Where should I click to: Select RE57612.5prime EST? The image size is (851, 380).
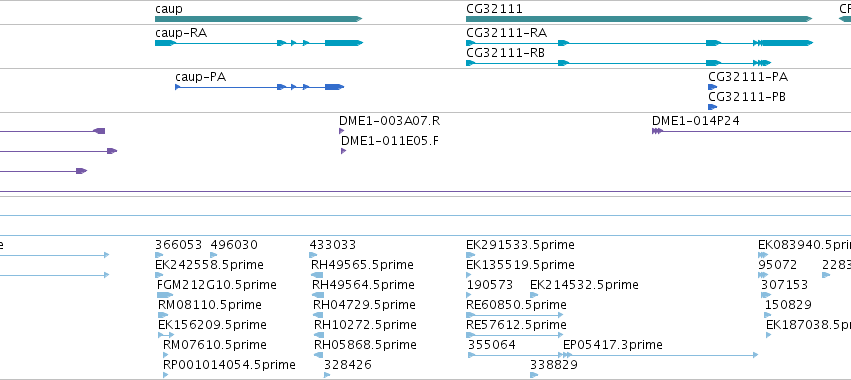point(516,325)
